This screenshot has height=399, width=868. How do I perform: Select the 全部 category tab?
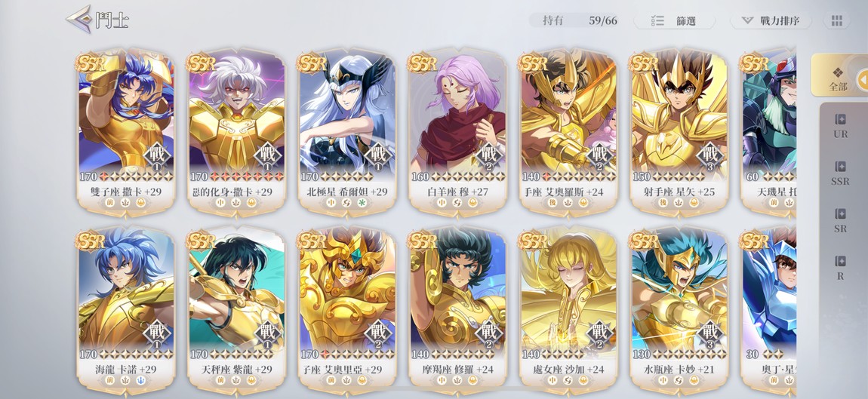(x=838, y=78)
